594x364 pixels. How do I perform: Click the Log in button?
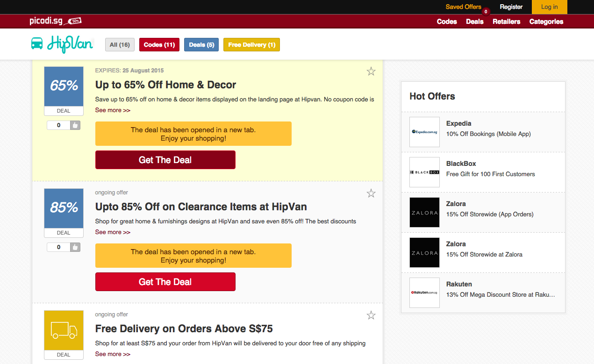coord(550,7)
